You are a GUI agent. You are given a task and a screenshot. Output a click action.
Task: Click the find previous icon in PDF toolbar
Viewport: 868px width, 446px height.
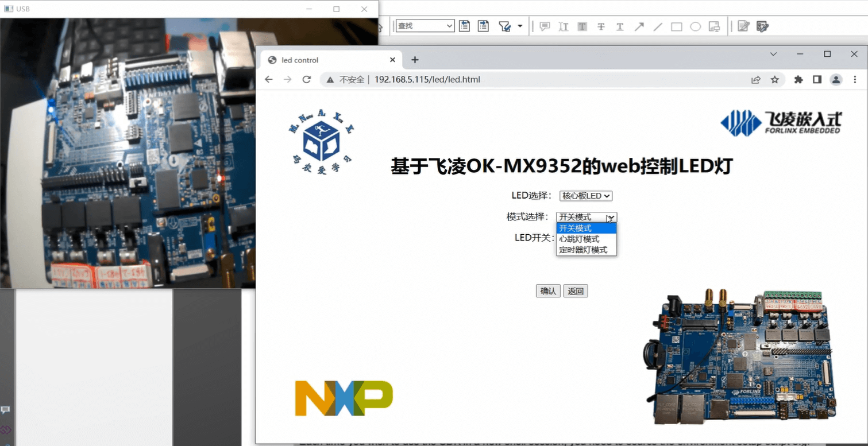[464, 26]
